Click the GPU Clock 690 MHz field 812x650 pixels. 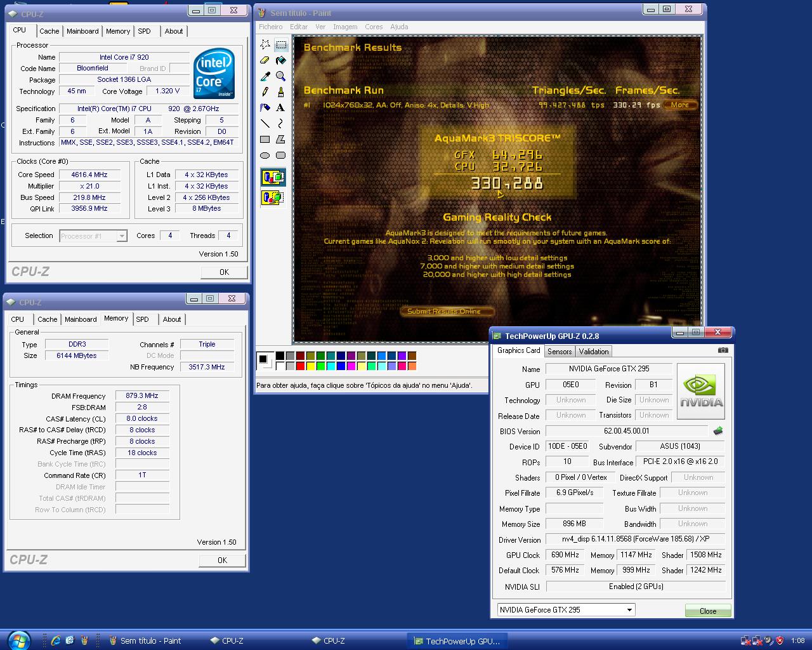coord(565,555)
